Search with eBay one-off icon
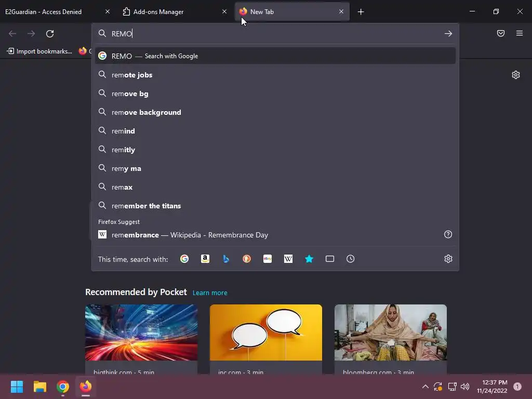 click(x=268, y=259)
